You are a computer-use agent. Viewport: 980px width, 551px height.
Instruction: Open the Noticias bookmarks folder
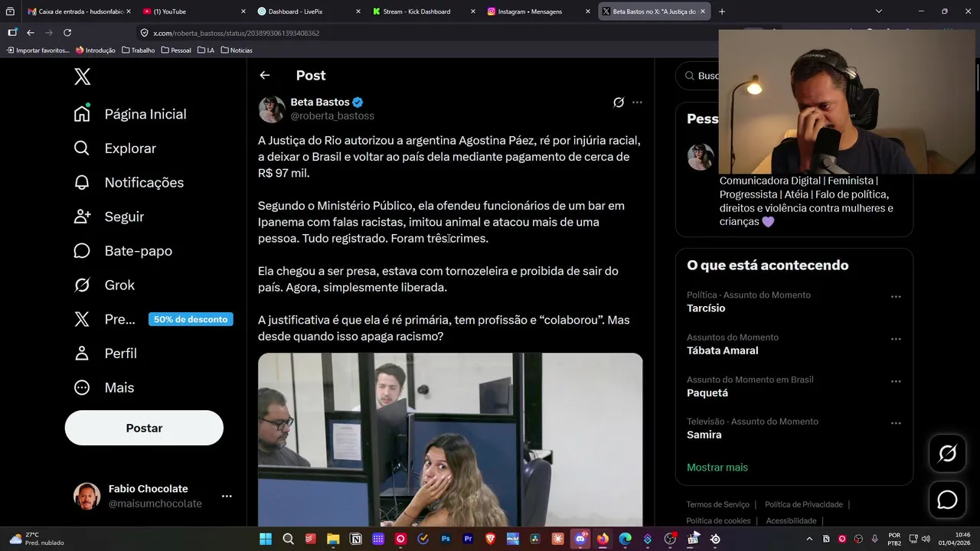click(237, 51)
